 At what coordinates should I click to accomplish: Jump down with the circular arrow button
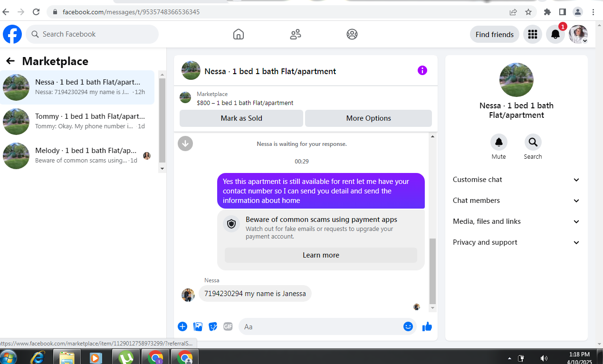[x=185, y=144]
